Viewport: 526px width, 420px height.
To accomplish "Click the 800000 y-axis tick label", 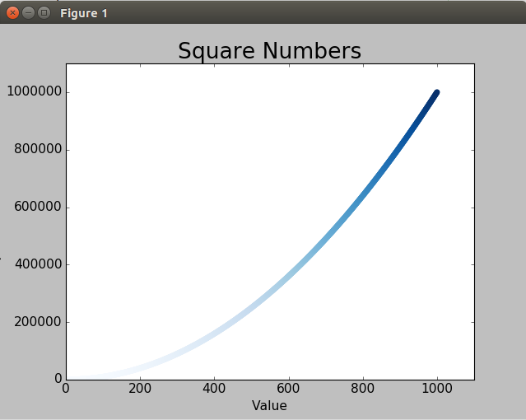I will [x=38, y=149].
